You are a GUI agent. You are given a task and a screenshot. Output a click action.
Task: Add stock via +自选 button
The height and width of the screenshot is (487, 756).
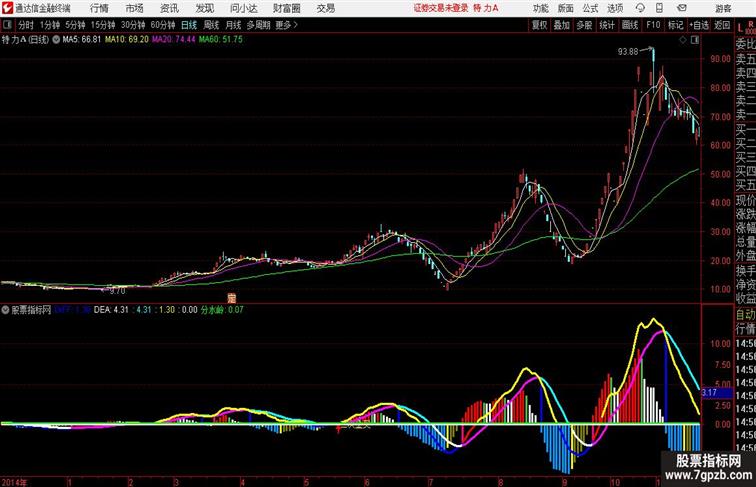pos(699,25)
